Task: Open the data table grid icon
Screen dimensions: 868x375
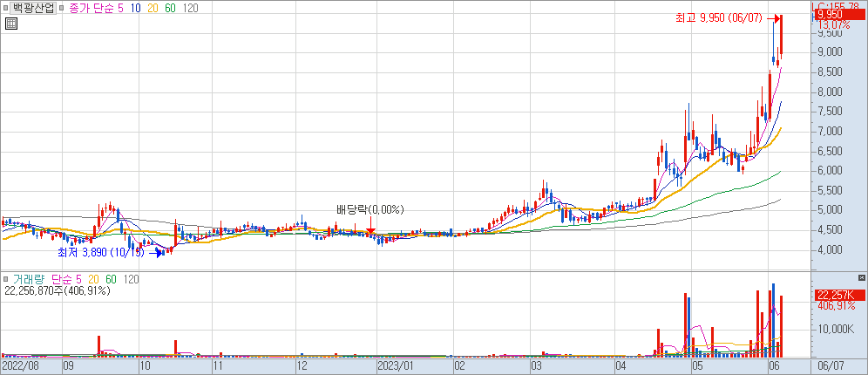Action: click(11, 24)
